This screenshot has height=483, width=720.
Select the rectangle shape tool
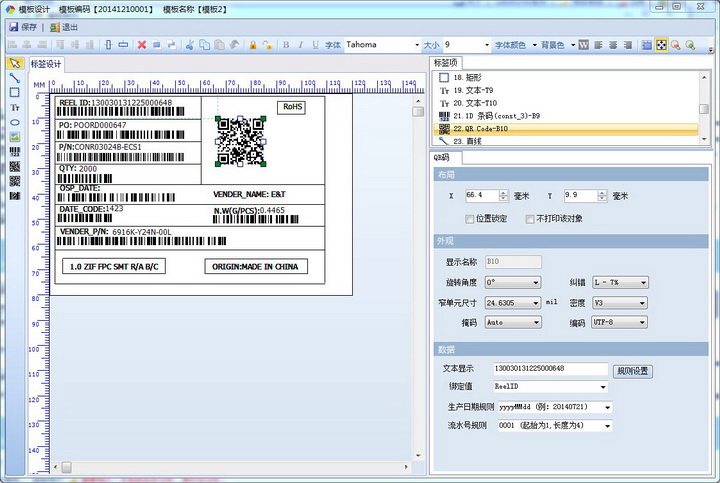(x=15, y=92)
